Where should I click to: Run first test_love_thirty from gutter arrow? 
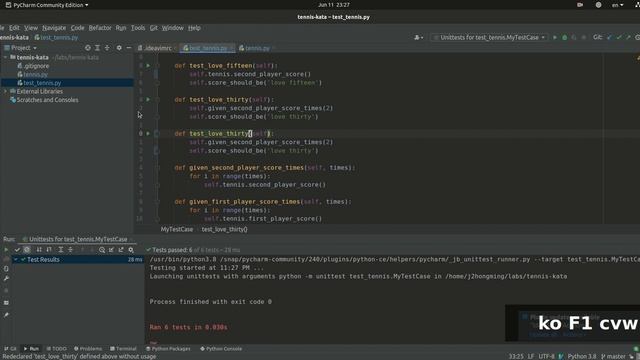point(148,99)
